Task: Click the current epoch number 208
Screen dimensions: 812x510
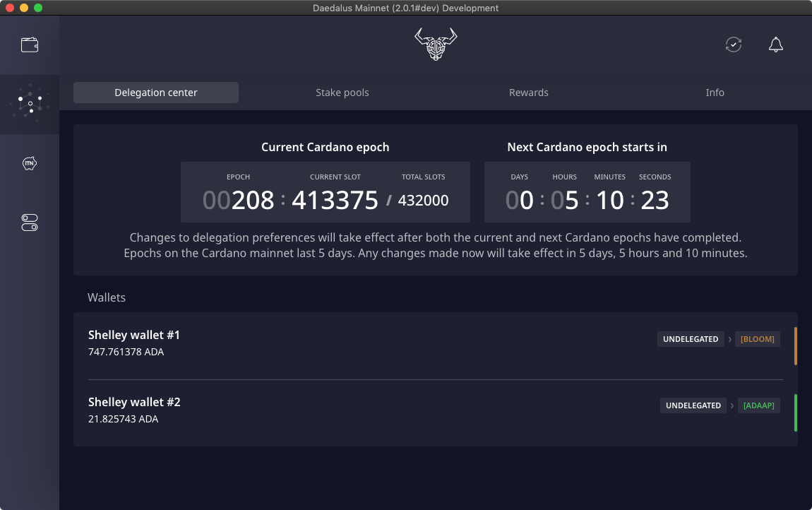Action: click(x=253, y=201)
